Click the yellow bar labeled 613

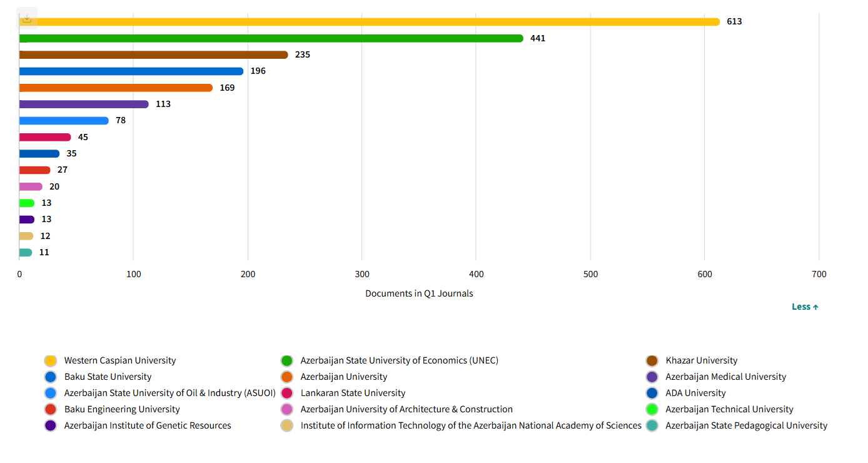click(x=369, y=22)
